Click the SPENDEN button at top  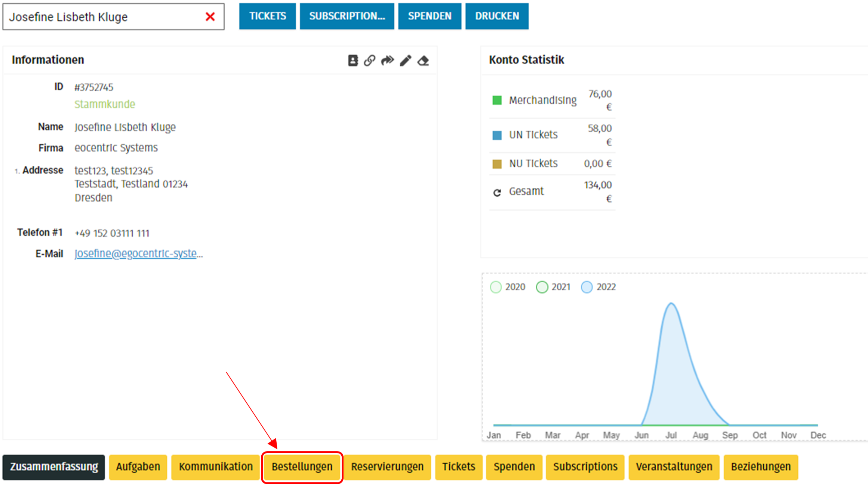430,16
